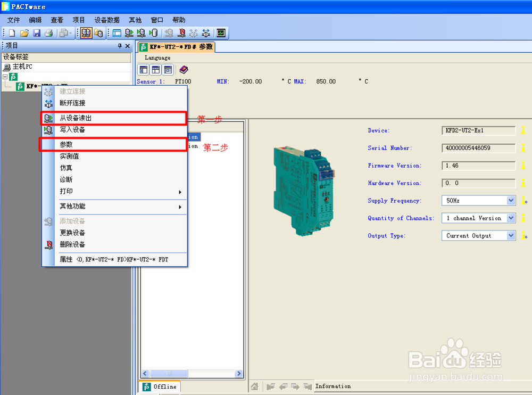Open help via the purple book icon
This screenshot has width=532, height=395.
(184, 70)
